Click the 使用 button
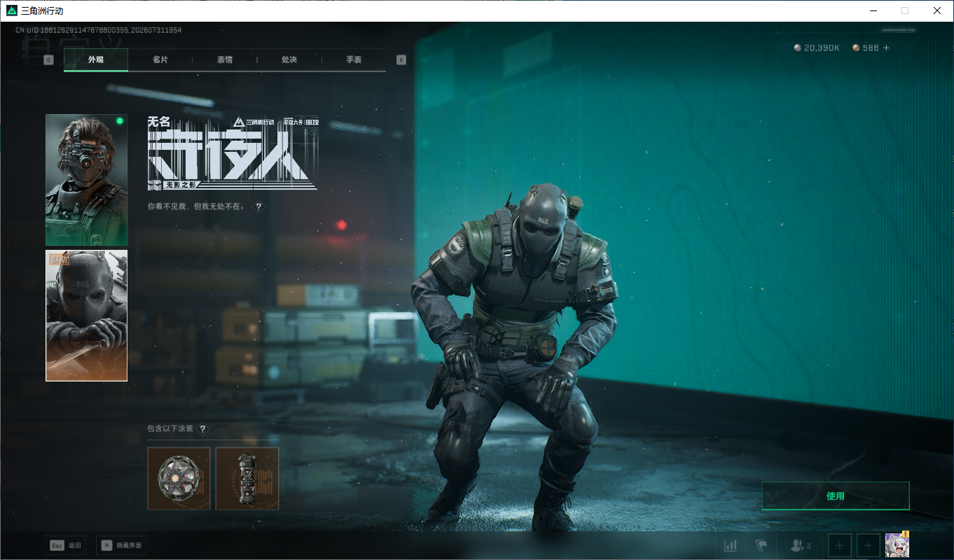The width and height of the screenshot is (954, 560). (x=836, y=496)
